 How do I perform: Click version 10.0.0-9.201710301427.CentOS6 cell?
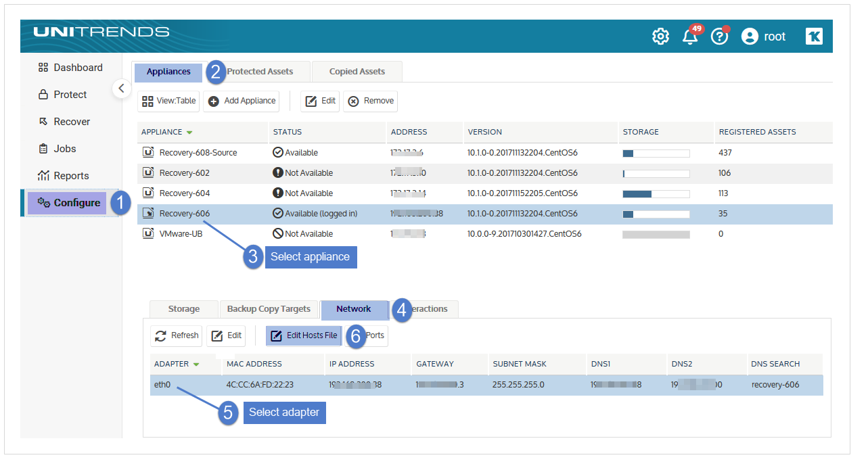[524, 234]
